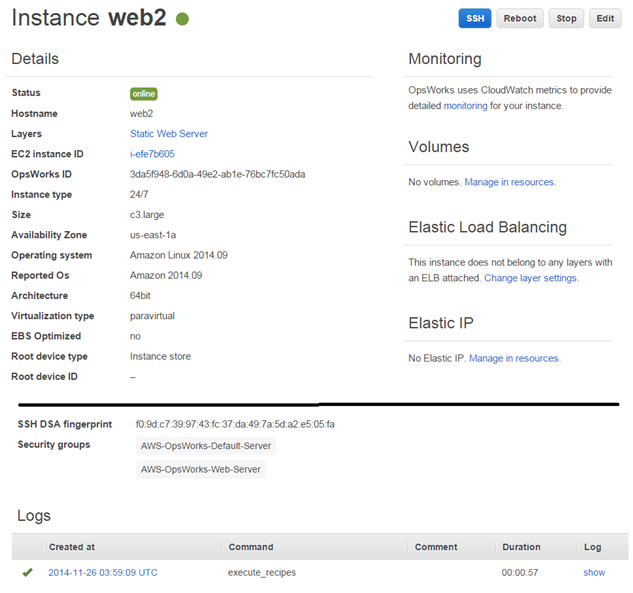Click the Volumes section heading
Screen dimensions: 633x593
[439, 147]
